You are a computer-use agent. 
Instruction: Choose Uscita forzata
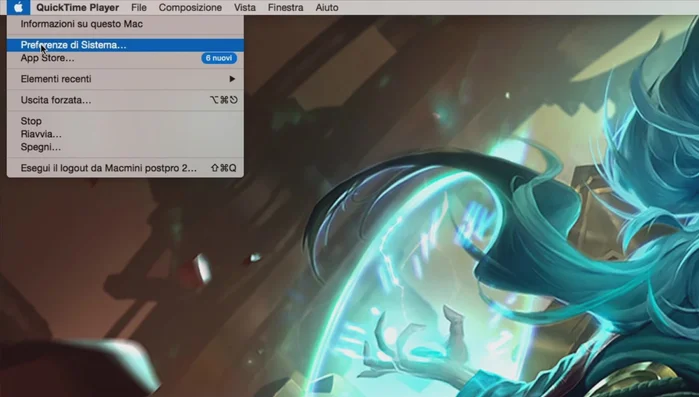tap(125, 100)
